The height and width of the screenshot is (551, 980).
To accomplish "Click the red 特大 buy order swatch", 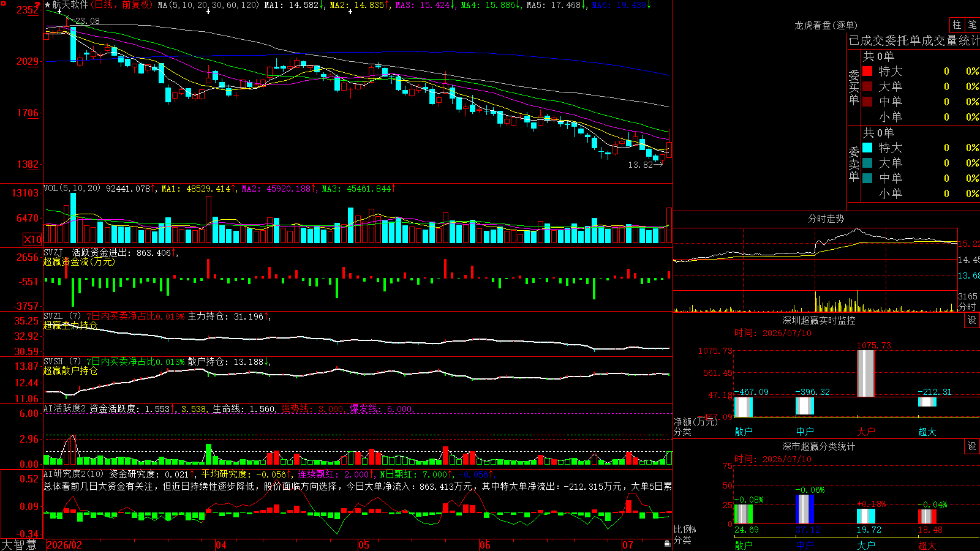I will (867, 71).
